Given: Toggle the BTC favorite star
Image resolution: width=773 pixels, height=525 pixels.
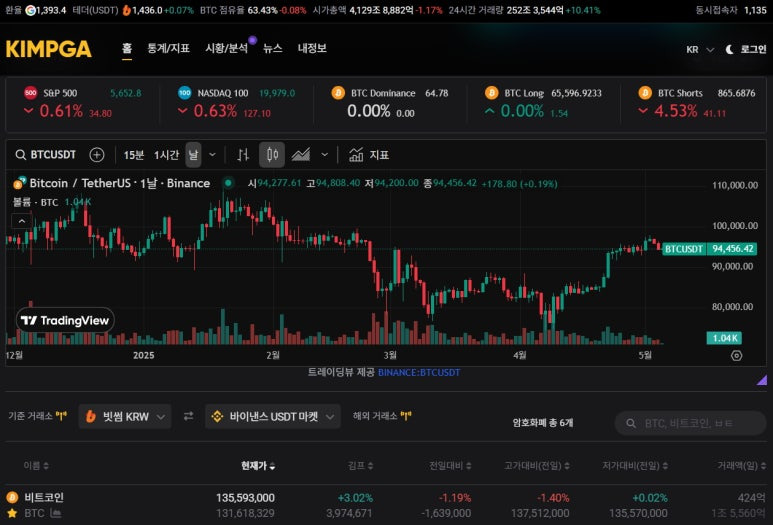Looking at the screenshot, I should (12, 513).
